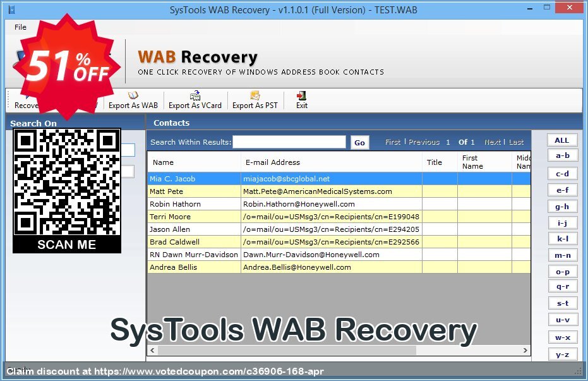Screen dimensions: 588x381
Task: Select contact Robin Hathorn
Action: pyautogui.click(x=195, y=204)
